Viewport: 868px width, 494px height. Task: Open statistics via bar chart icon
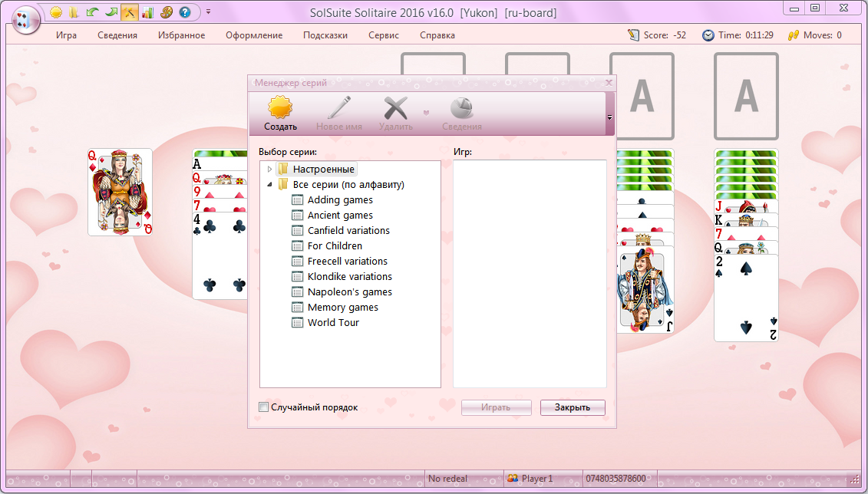click(148, 12)
